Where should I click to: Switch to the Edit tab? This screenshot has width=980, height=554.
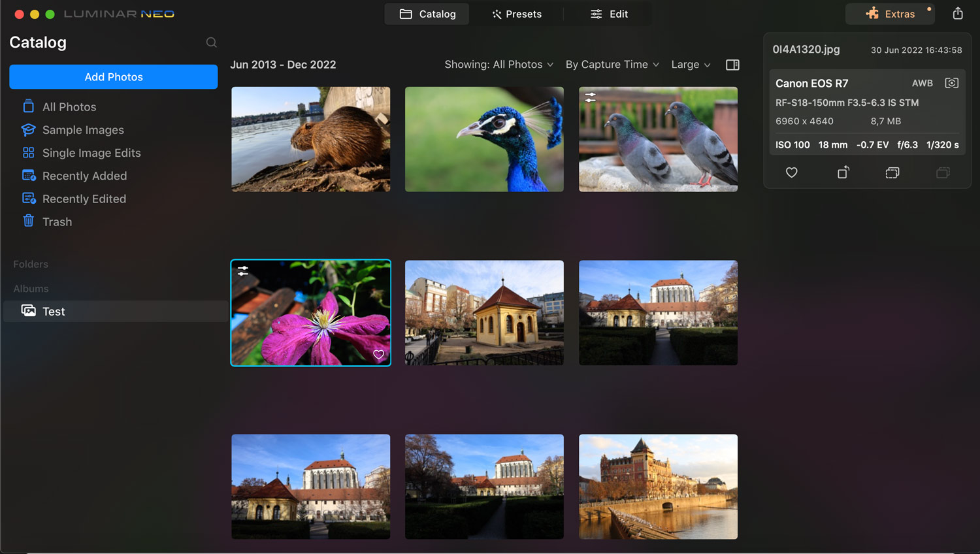609,14
